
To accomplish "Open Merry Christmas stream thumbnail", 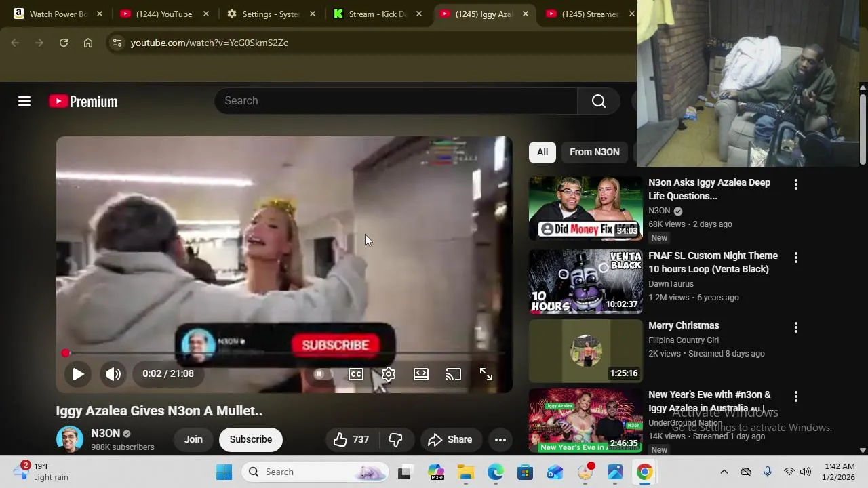I will [x=585, y=351].
